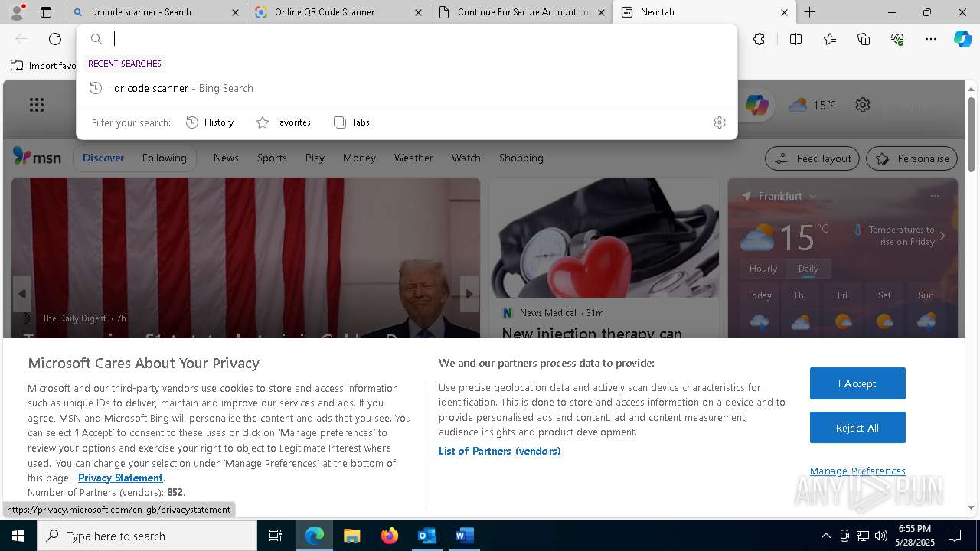The width and height of the screenshot is (980, 551).
Task: Open Copilot sidebar icon
Action: 962,39
